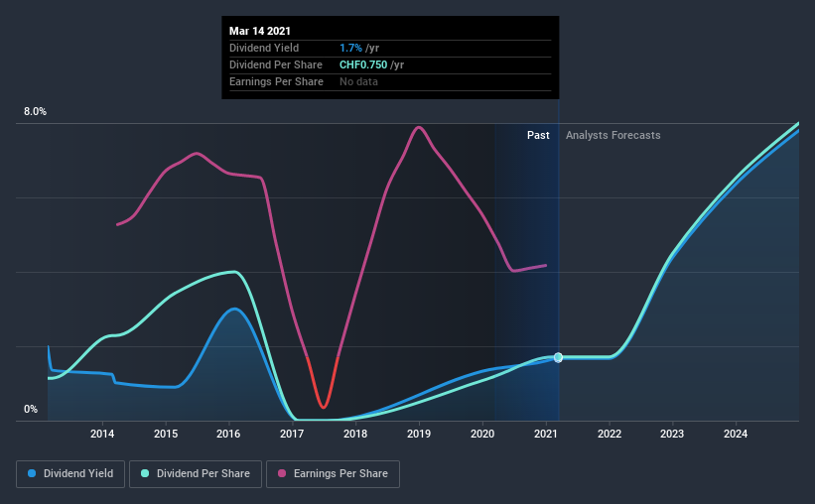Image resolution: width=815 pixels, height=504 pixels.
Task: Click the 2014 x-axis label
Action: click(x=102, y=434)
